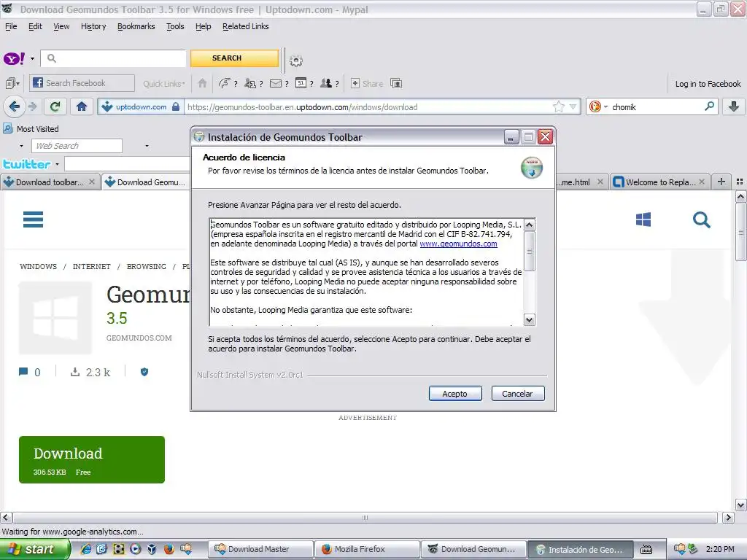The image size is (747, 560).
Task: Open the Bookmarks menu
Action: click(136, 27)
